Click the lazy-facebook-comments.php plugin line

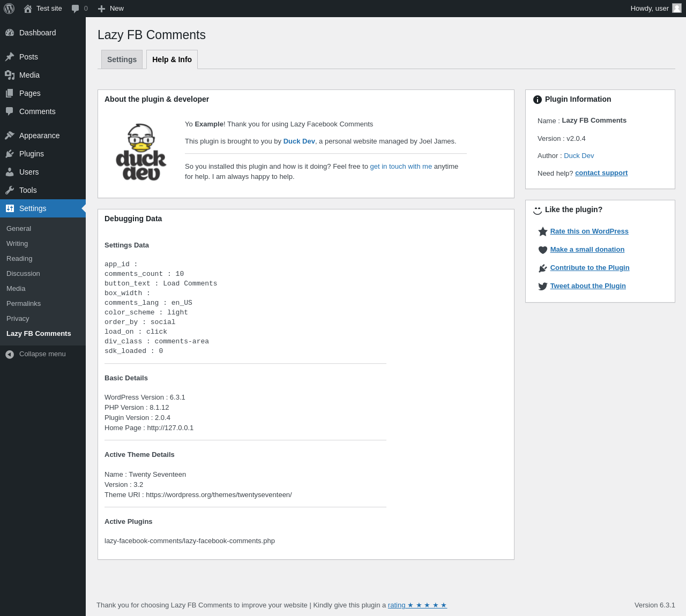[x=190, y=541]
